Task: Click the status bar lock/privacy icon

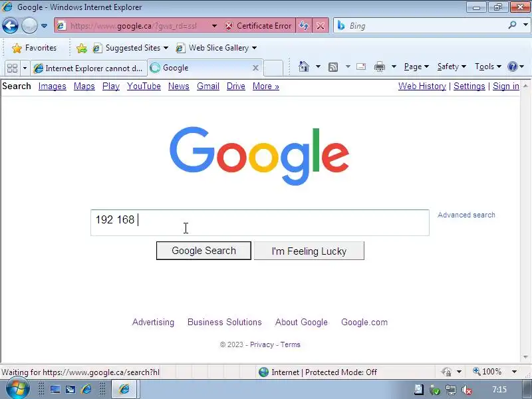Action: coord(446,372)
